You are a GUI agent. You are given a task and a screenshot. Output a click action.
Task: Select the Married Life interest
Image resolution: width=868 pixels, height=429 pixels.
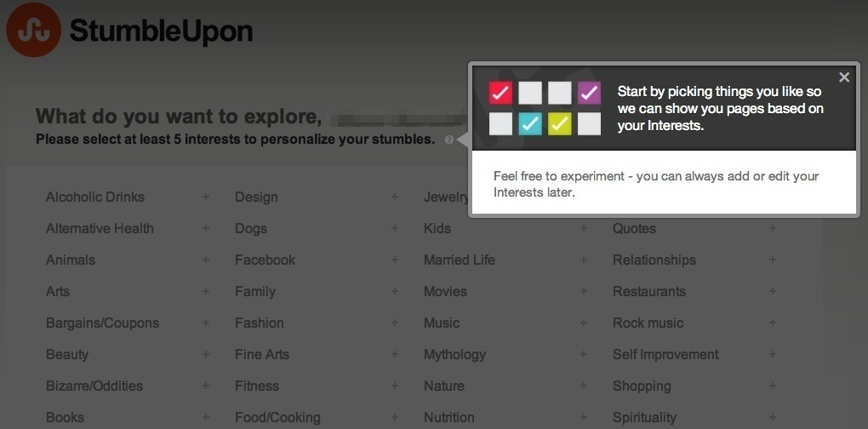tap(460, 260)
